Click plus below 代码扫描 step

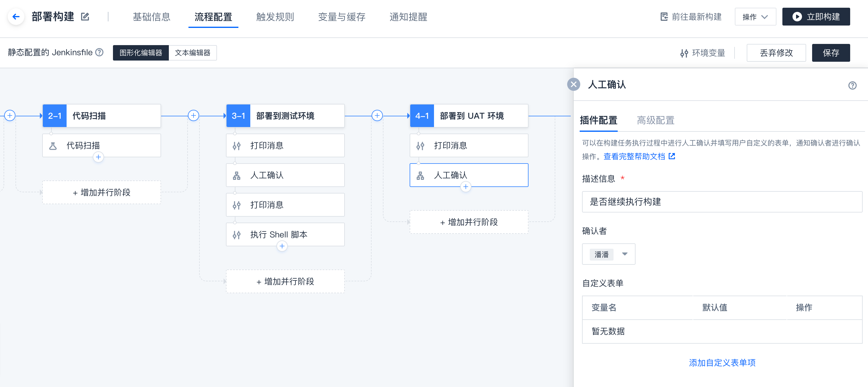(98, 157)
